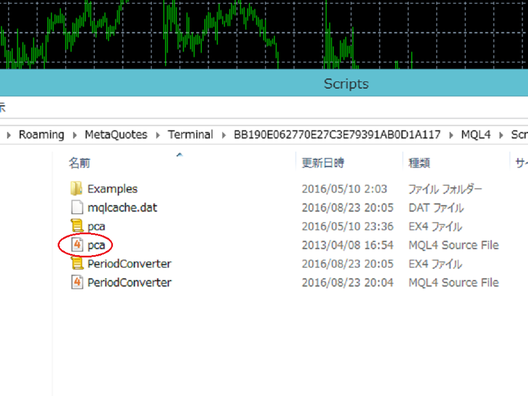
Task: Click the circled pca MQL4 source icon
Action: [77, 244]
